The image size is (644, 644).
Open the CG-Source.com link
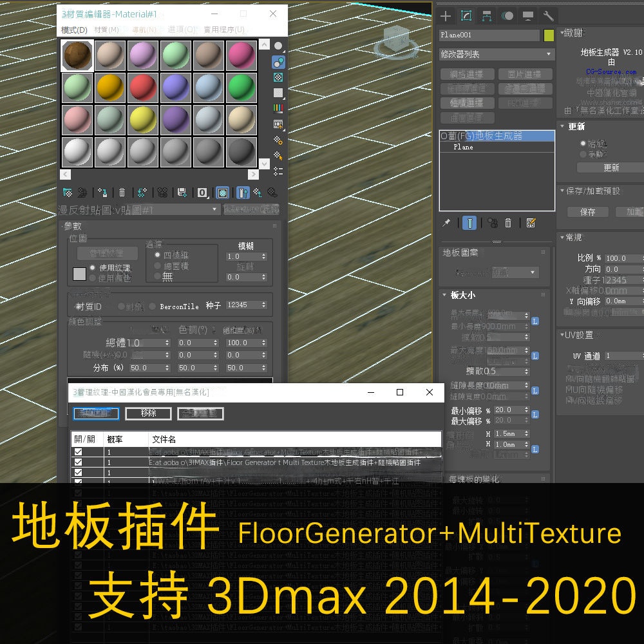point(611,72)
